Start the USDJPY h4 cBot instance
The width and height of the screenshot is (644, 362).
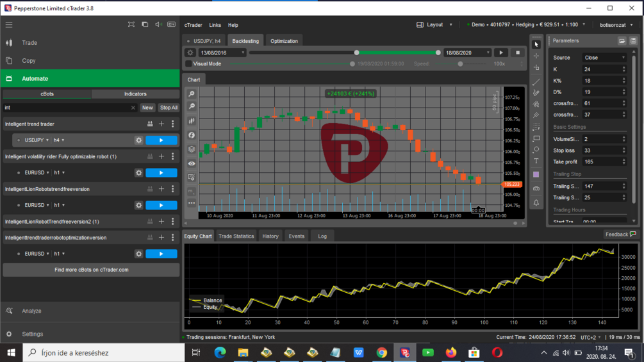[x=161, y=140]
